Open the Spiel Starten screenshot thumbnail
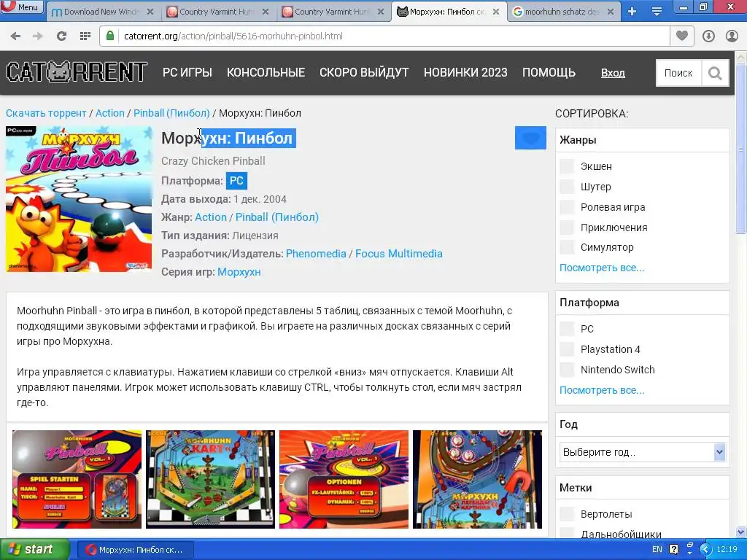747x560 pixels. (x=77, y=480)
